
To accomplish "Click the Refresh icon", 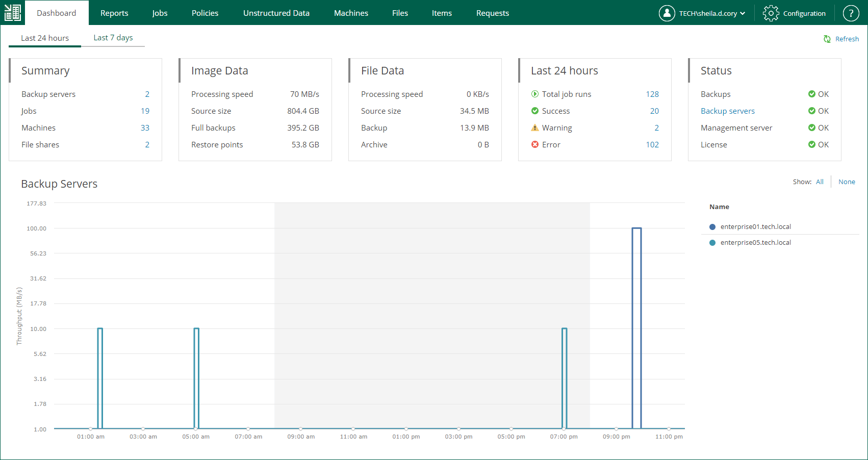I will coord(827,39).
